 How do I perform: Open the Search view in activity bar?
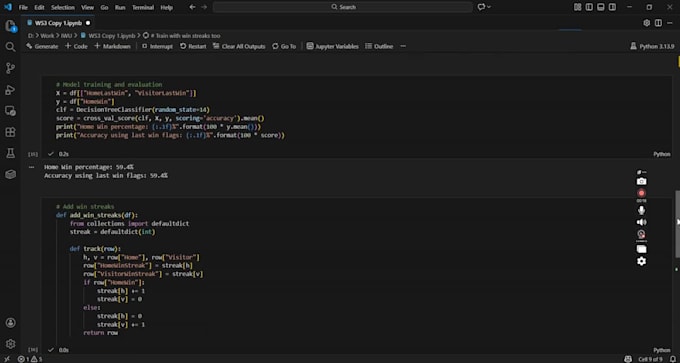(x=10, y=47)
